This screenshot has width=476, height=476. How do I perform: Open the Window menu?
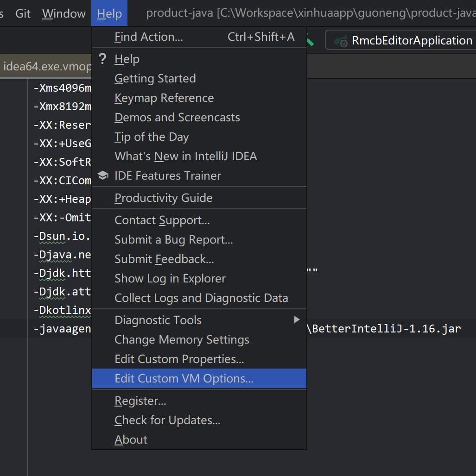tap(64, 13)
